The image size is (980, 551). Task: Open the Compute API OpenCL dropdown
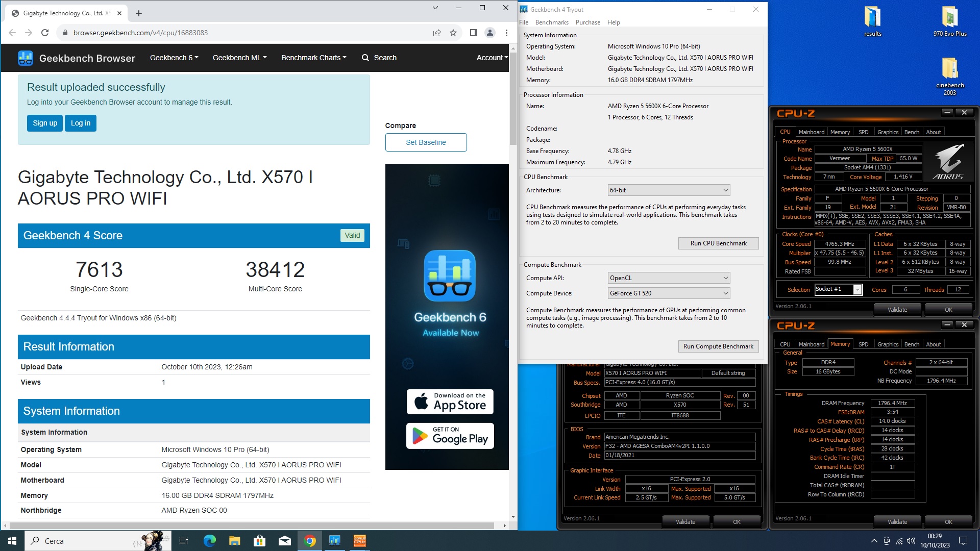click(x=669, y=278)
